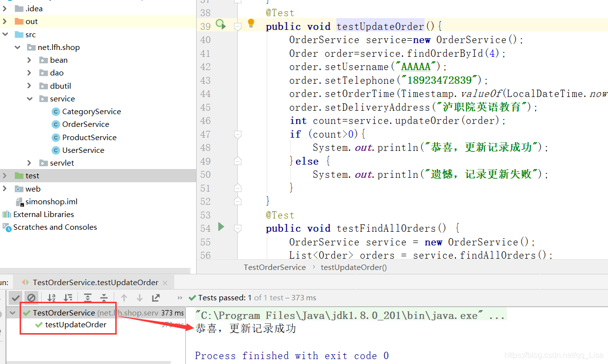Viewport: 608px width, 364px height.
Task: Click testUpdateOrder() in the breadcrumb
Action: coord(354,267)
